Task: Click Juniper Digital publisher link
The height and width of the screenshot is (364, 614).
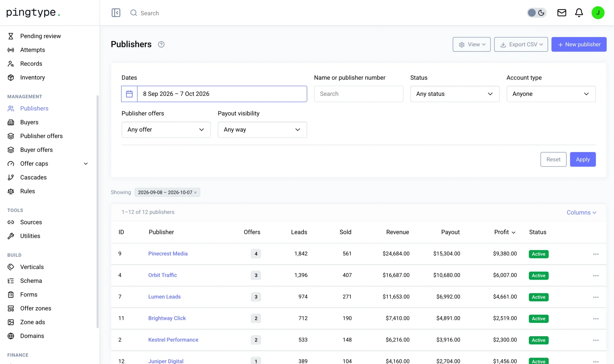Action: tap(166, 361)
